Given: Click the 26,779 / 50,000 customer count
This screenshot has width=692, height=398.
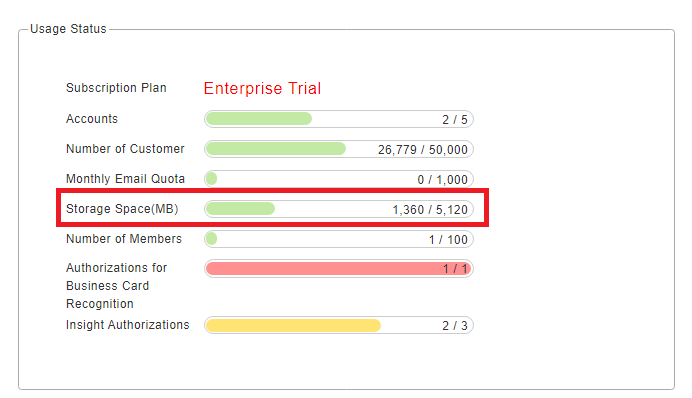Looking at the screenshot, I should (x=422, y=150).
